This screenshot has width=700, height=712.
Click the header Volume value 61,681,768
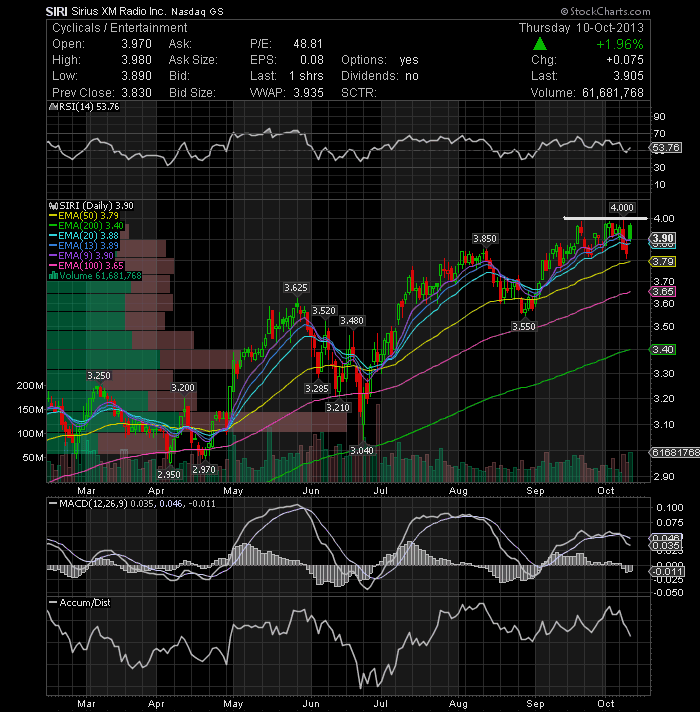pos(613,93)
